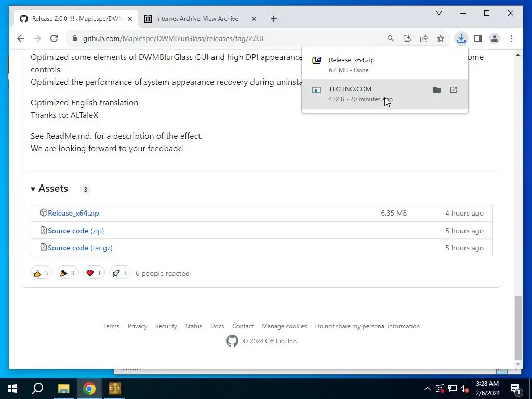Image resolution: width=532 pixels, height=399 pixels.
Task: Open the Chrome side panel
Action: click(478, 38)
